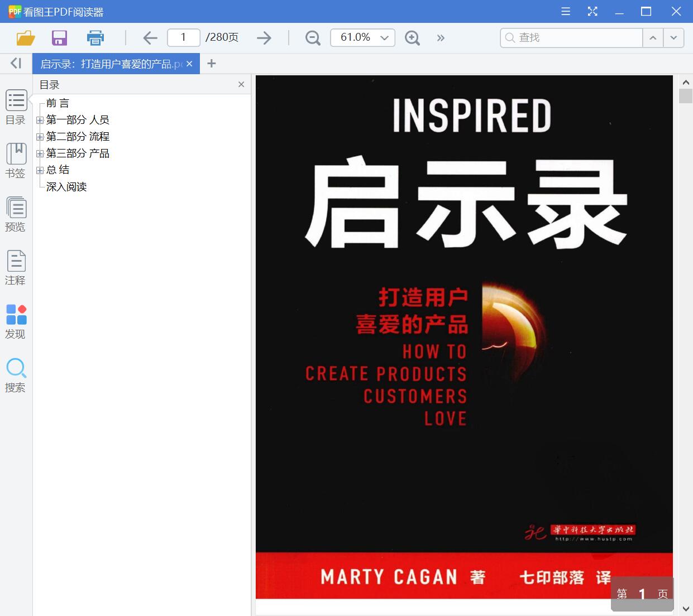Click the page number input field
This screenshot has height=616, width=693.
click(x=184, y=37)
